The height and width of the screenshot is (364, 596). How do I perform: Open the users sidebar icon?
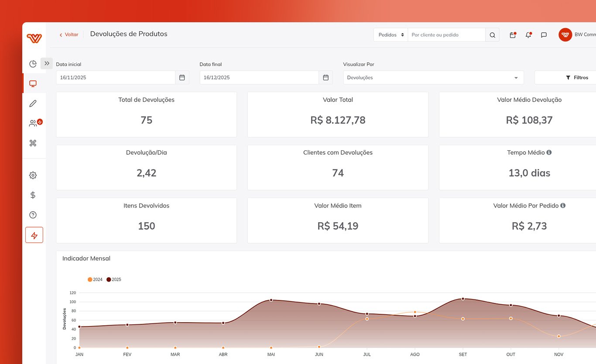(33, 123)
